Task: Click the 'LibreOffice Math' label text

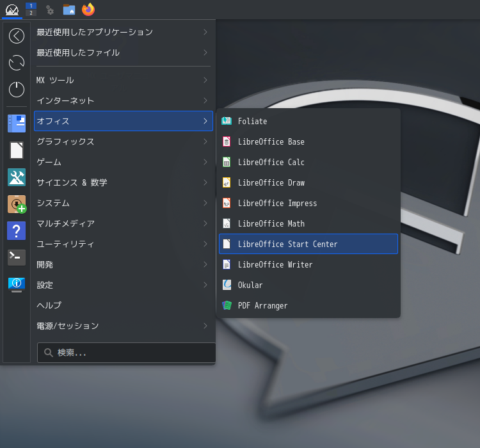Action: 271,224
